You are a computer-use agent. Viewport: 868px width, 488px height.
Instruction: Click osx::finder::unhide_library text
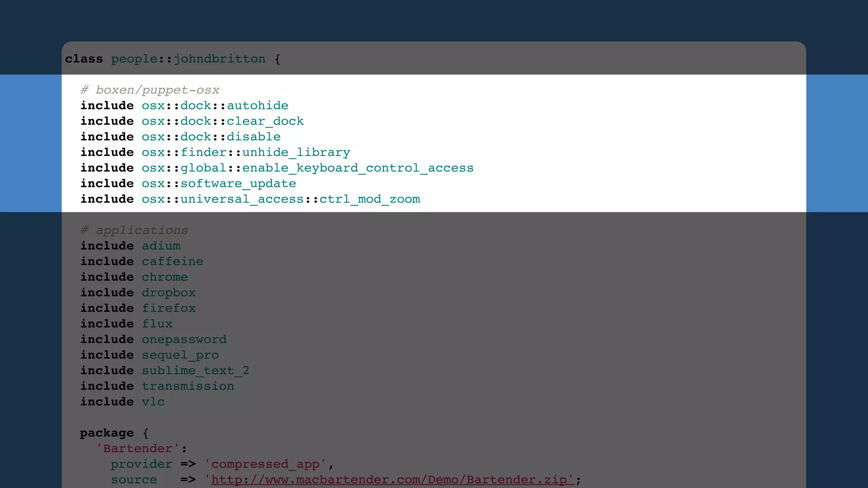pyautogui.click(x=246, y=152)
